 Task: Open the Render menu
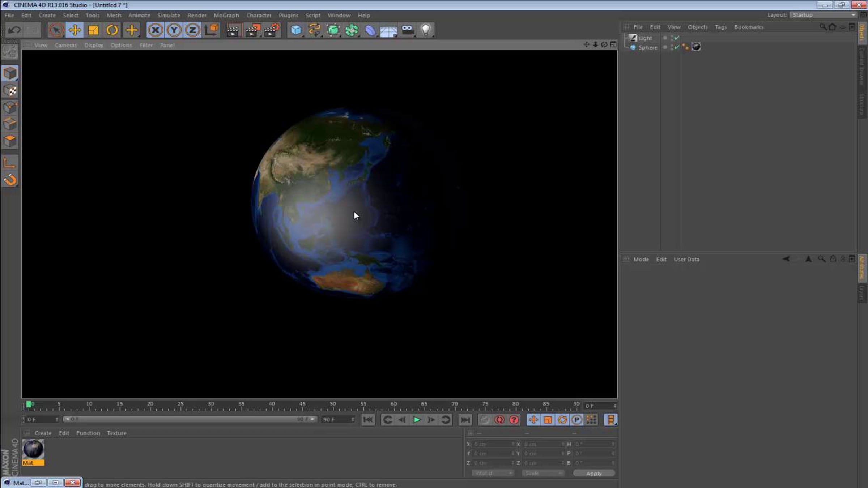(197, 16)
